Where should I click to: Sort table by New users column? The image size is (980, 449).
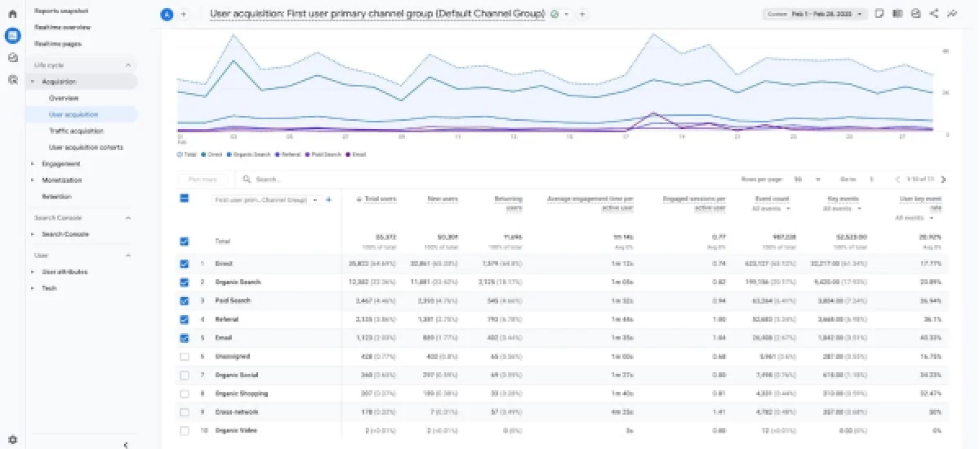coord(443,199)
